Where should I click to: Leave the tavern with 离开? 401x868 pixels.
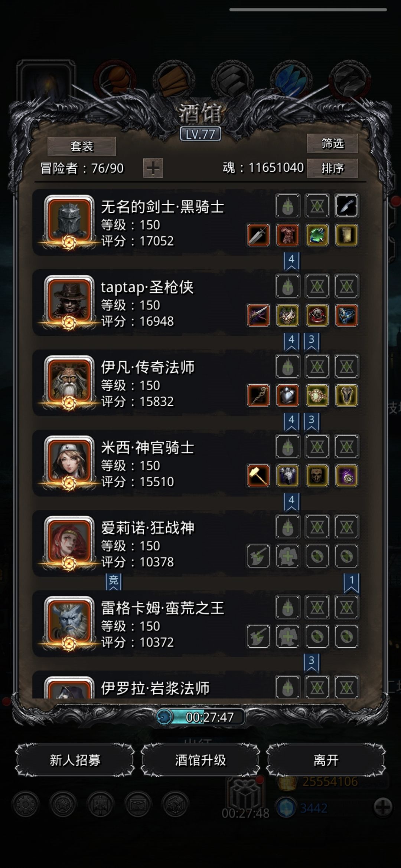pyautogui.click(x=326, y=760)
